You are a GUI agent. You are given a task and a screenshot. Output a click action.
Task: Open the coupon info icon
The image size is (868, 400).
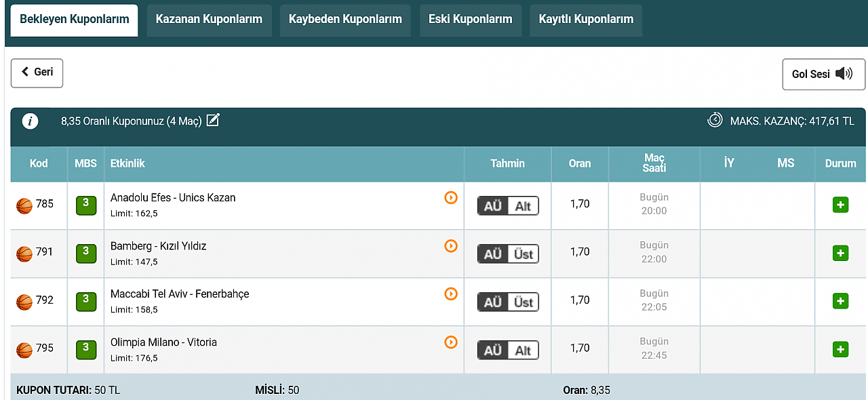tap(30, 121)
